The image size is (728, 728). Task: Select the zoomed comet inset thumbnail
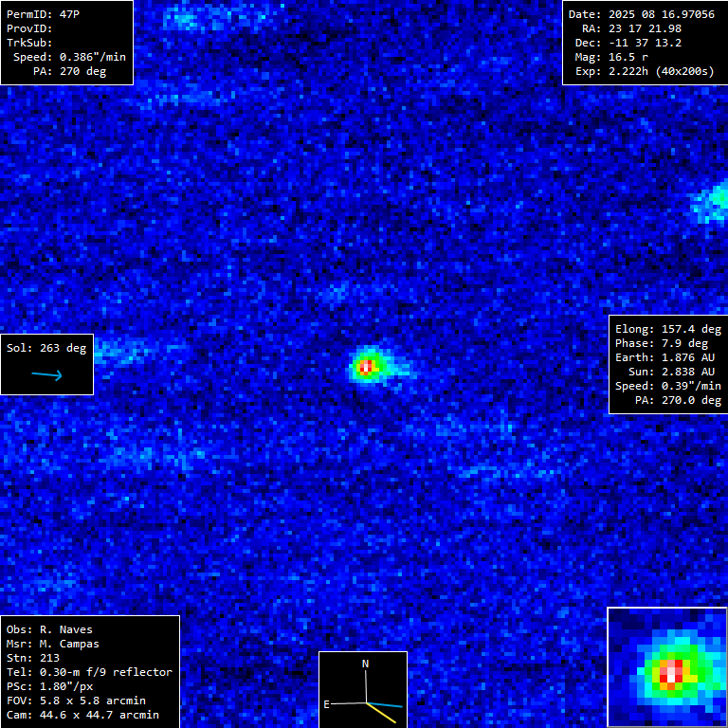[x=666, y=666]
